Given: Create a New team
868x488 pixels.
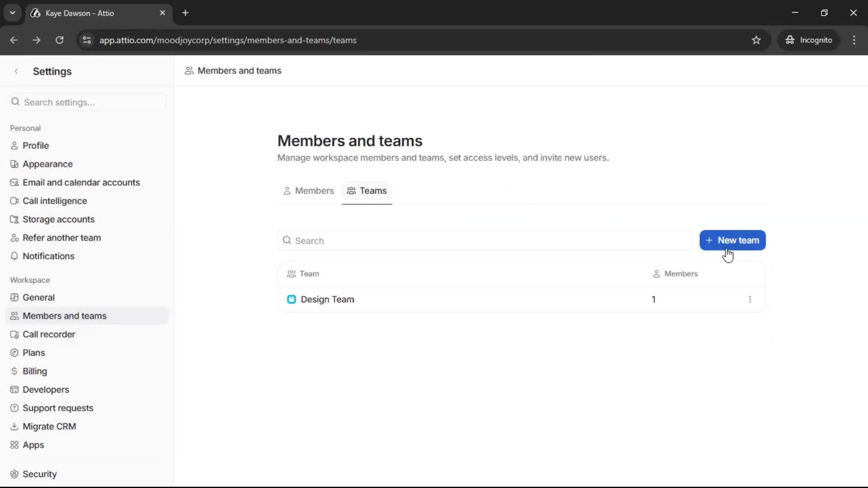Looking at the screenshot, I should [x=732, y=240].
